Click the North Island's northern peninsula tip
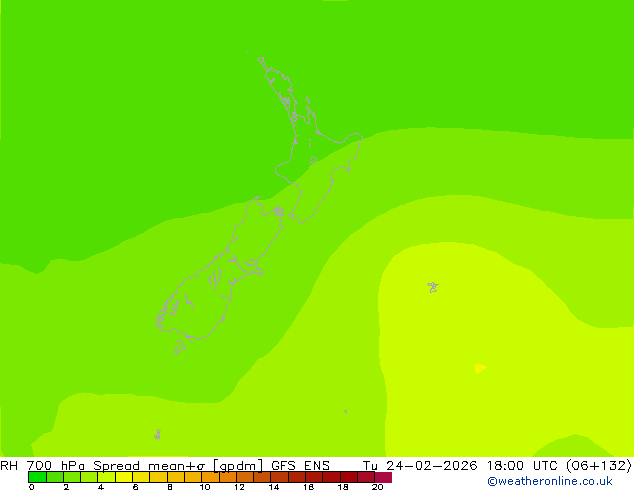Screen dimensions: 634x490 (261, 61)
